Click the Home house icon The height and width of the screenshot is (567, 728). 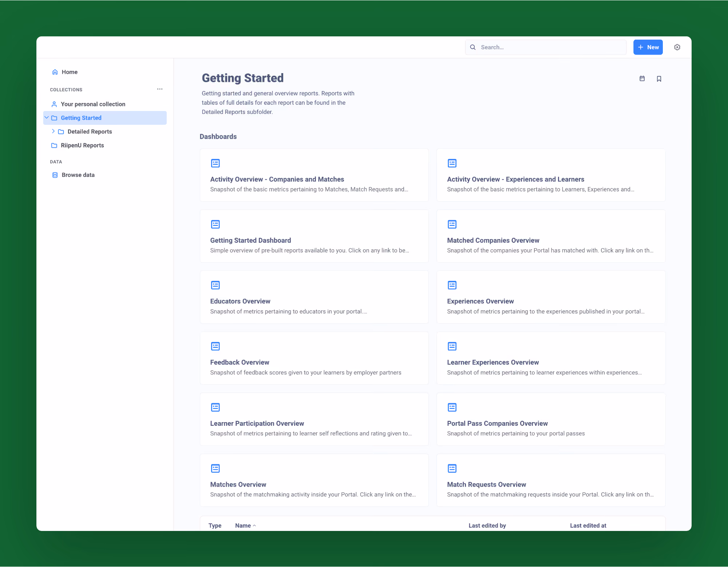pyautogui.click(x=55, y=72)
